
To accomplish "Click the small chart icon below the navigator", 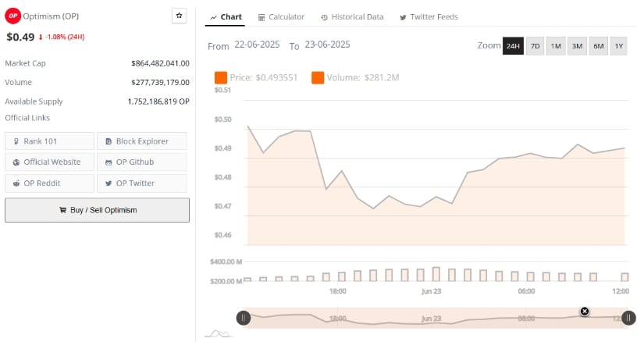I will pyautogui.click(x=219, y=333).
